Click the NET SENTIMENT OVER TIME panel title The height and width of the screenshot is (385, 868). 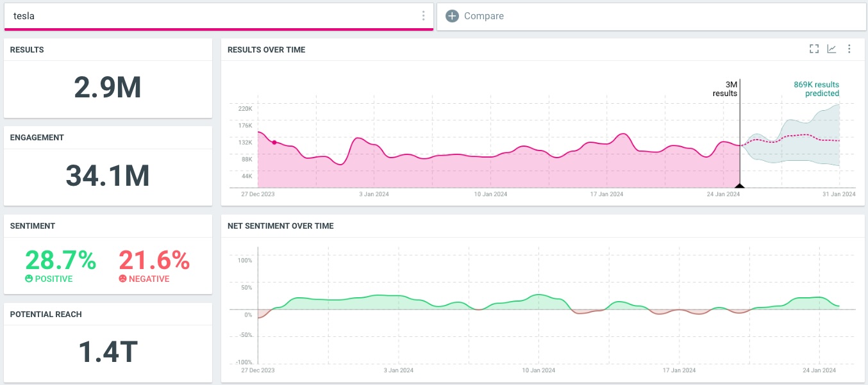[x=281, y=226]
